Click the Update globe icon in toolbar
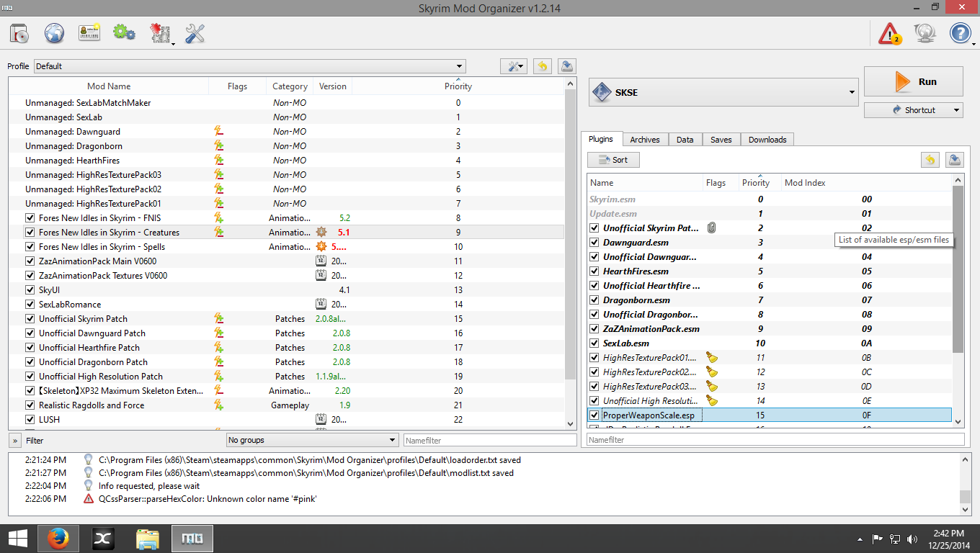Image resolution: width=980 pixels, height=553 pixels. click(x=925, y=33)
